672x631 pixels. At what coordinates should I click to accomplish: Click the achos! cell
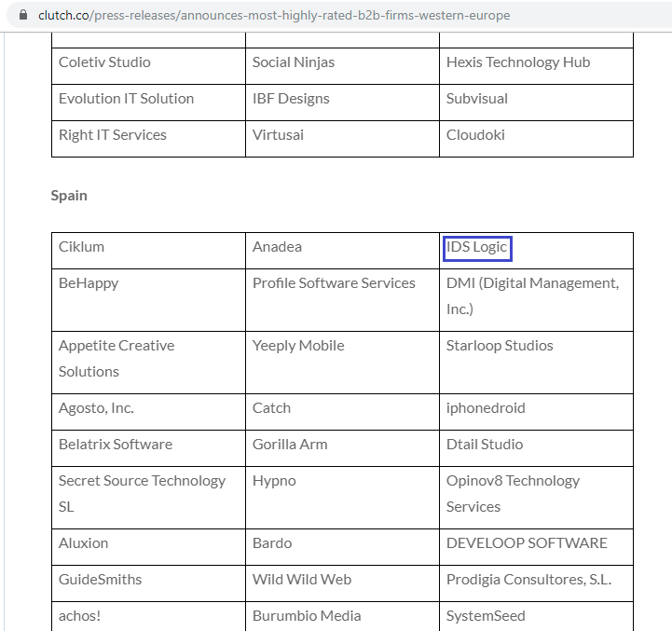click(x=148, y=616)
